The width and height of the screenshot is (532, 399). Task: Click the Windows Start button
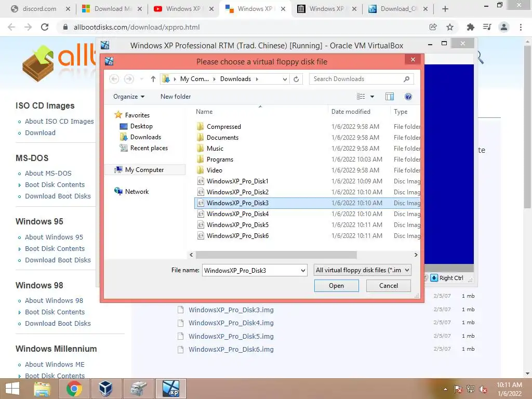coord(12,389)
